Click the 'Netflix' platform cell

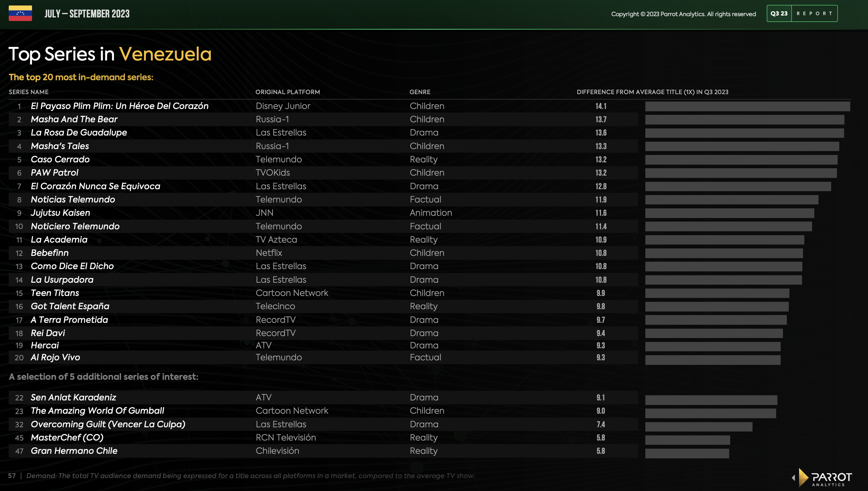(x=269, y=253)
